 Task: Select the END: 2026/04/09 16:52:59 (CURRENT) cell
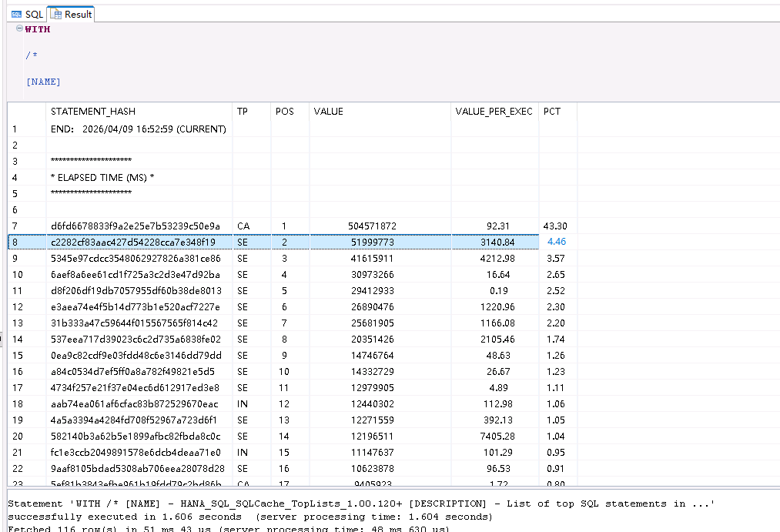tap(139, 129)
